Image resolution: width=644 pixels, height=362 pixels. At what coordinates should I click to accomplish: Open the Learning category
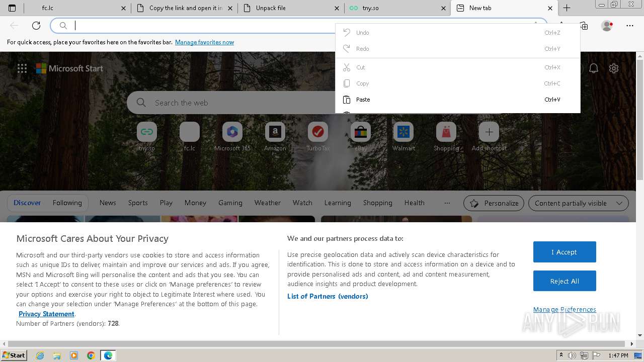click(338, 203)
